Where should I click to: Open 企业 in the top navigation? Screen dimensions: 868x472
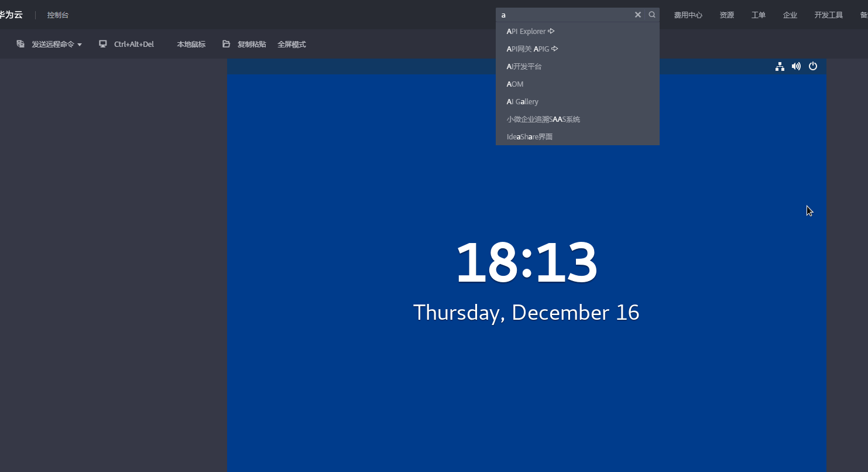(x=790, y=15)
